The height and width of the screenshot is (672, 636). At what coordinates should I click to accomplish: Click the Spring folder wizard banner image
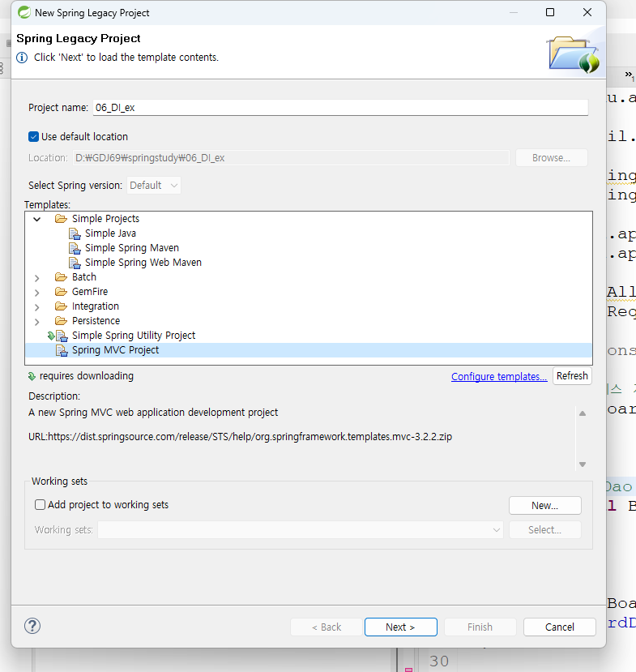click(574, 54)
